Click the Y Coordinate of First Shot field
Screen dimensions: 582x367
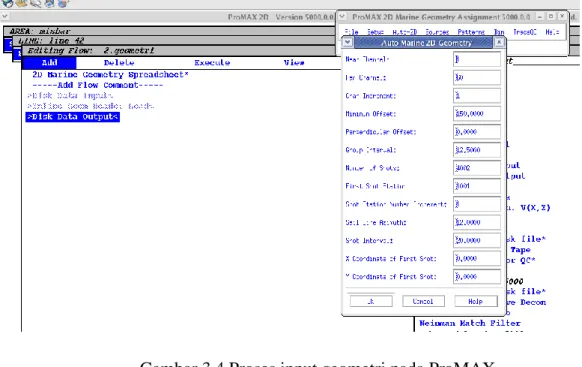477,276
